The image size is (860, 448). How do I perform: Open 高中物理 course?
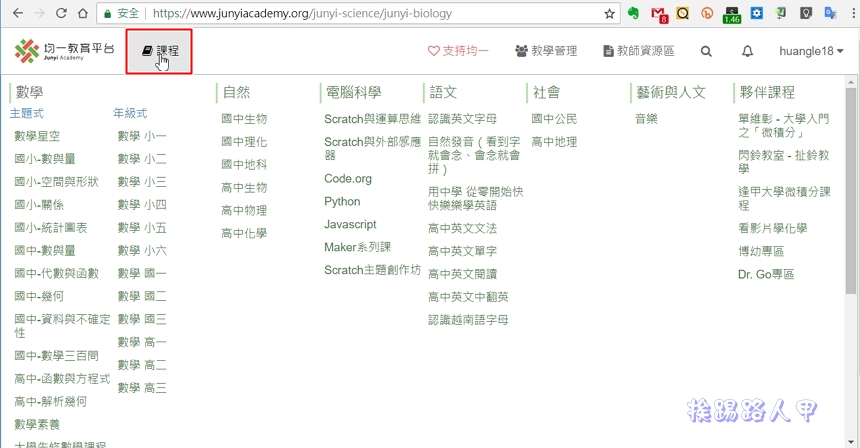pyautogui.click(x=244, y=211)
